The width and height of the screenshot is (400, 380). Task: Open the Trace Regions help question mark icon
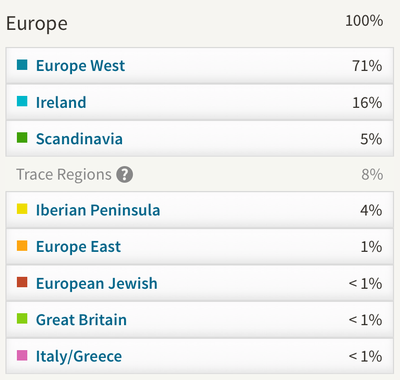(x=125, y=174)
